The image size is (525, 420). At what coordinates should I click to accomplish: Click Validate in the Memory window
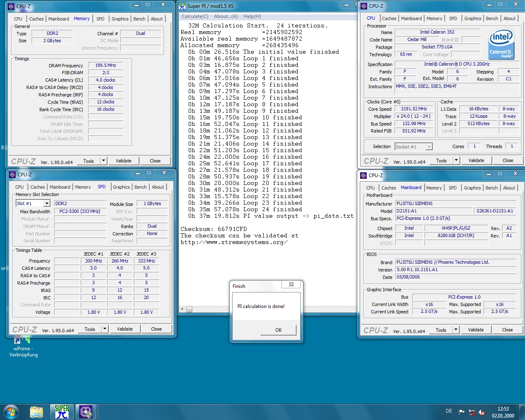(123, 161)
